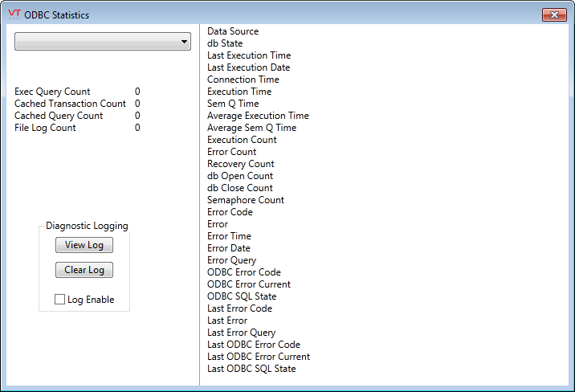This screenshot has width=575, height=392.
Task: Click the Semaphore Count row
Action: coord(246,200)
